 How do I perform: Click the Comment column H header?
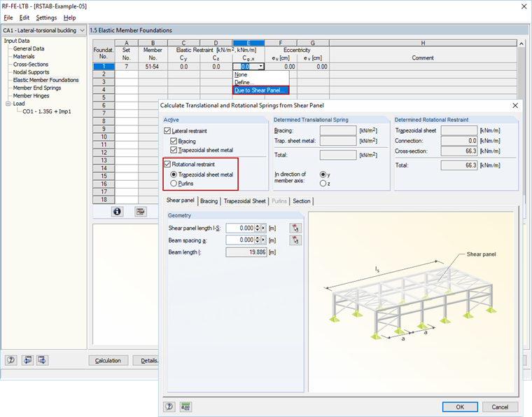(x=423, y=43)
